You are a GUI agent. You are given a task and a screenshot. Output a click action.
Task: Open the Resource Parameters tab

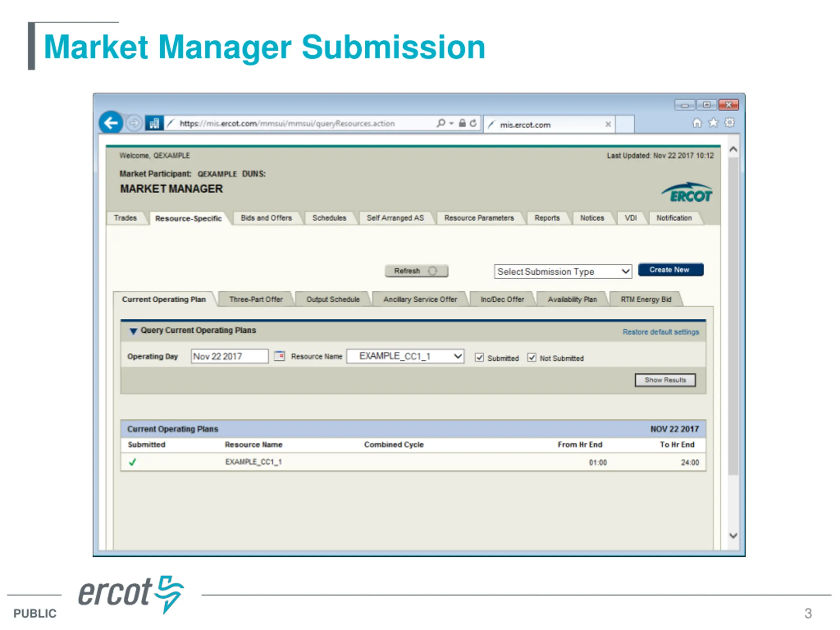click(x=479, y=218)
